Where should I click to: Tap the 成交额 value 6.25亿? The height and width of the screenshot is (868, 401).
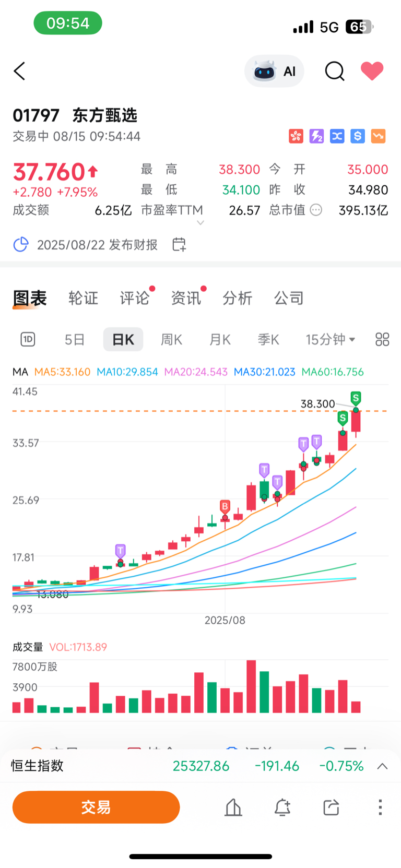[x=113, y=210]
